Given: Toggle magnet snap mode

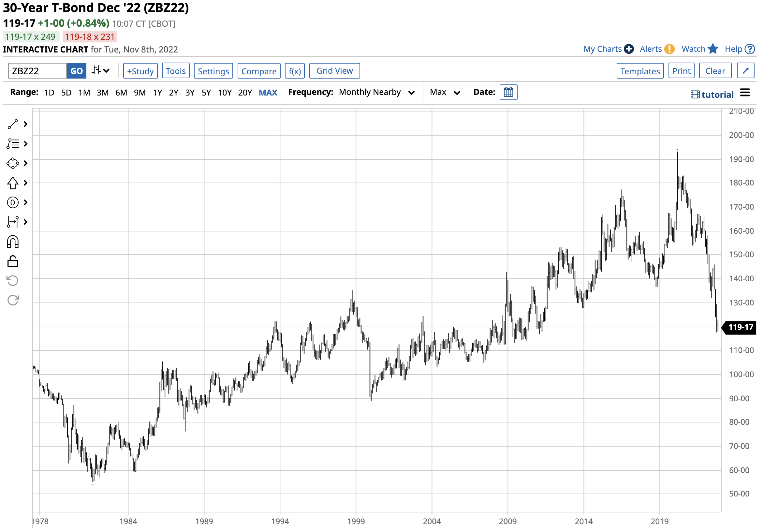Looking at the screenshot, I should pos(13,242).
